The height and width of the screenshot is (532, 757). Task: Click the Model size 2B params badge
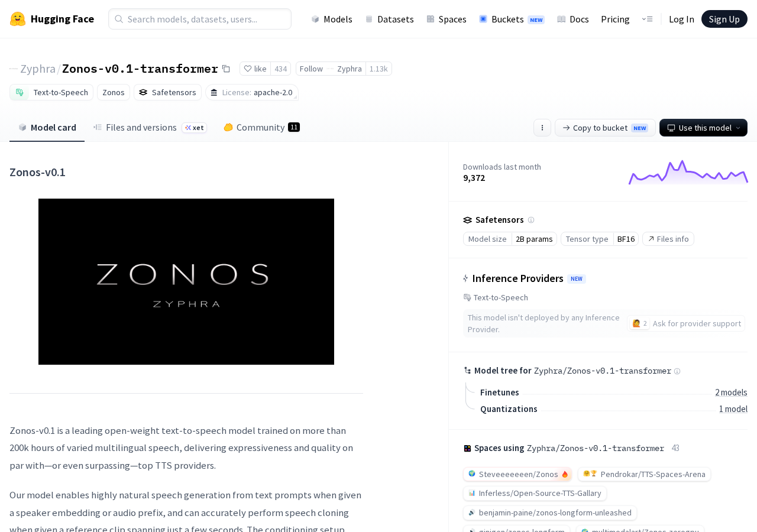coord(510,239)
